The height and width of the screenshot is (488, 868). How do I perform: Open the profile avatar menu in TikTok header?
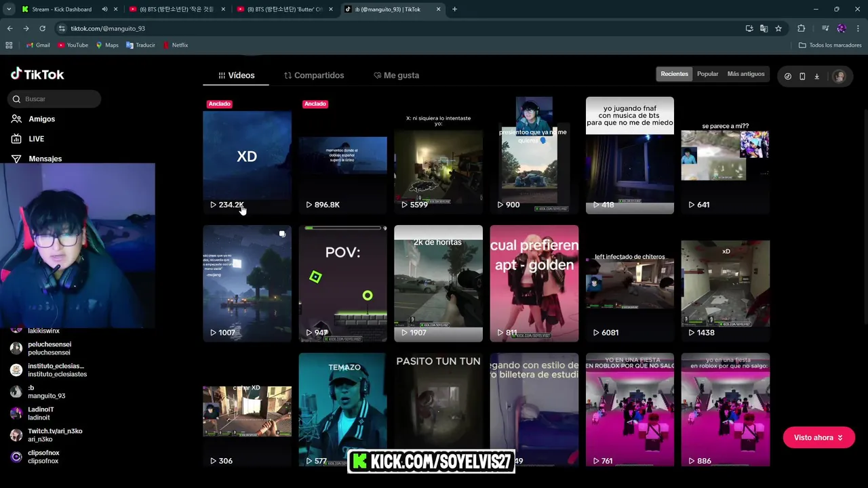840,77
